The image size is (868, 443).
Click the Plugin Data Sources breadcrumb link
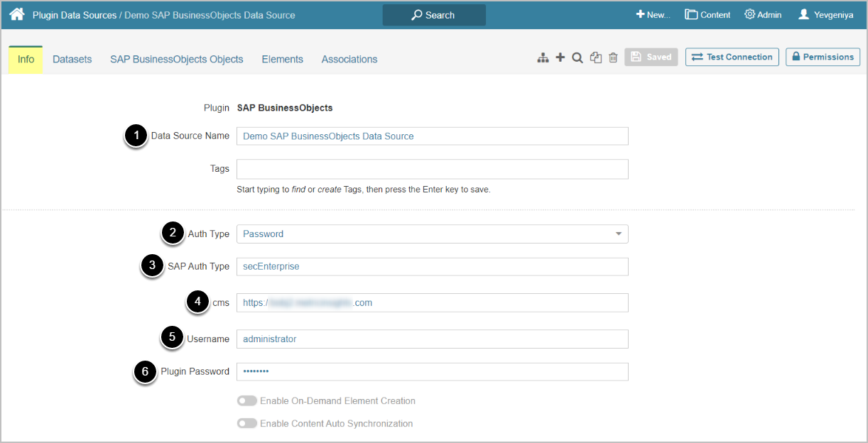pyautogui.click(x=75, y=15)
